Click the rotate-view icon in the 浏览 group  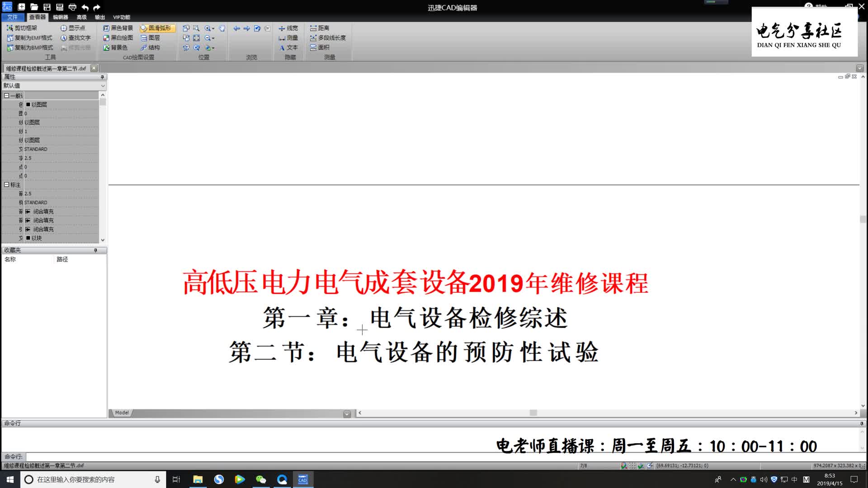point(257,28)
